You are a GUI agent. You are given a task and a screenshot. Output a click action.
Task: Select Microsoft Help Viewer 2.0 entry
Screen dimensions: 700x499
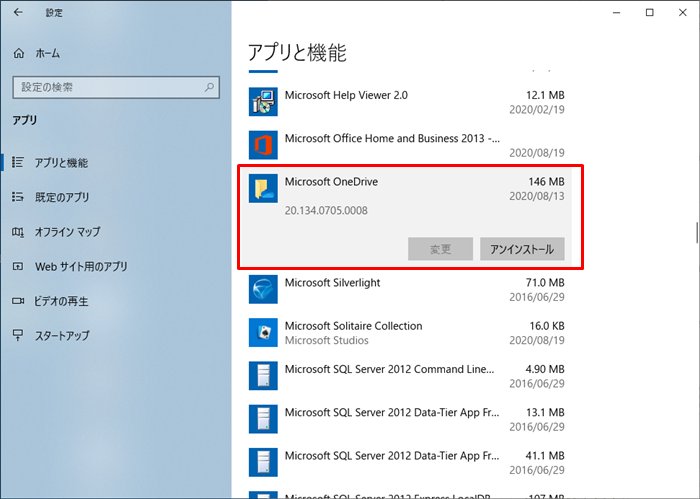pyautogui.click(x=406, y=102)
